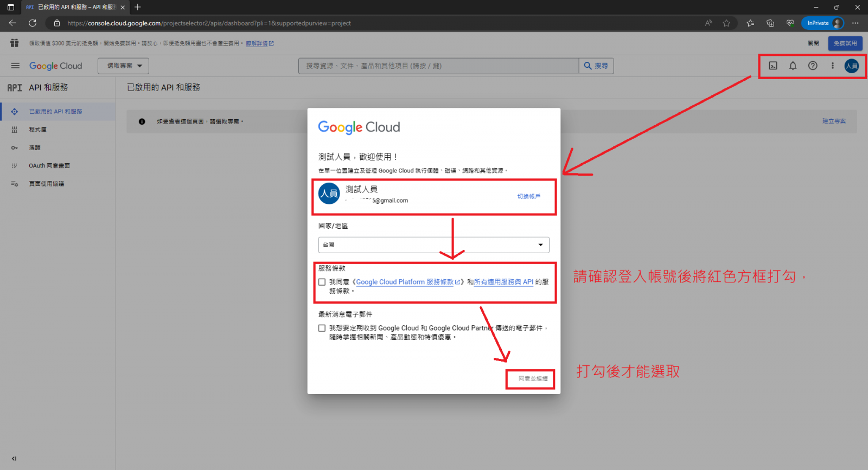Image resolution: width=868 pixels, height=470 pixels.
Task: Select OAuth 同意畫面 in the sidebar
Action: pos(58,165)
